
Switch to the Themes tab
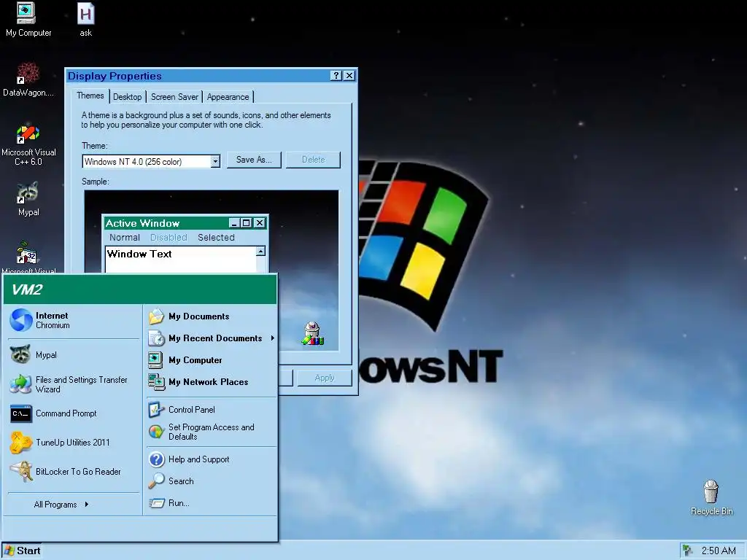point(90,96)
